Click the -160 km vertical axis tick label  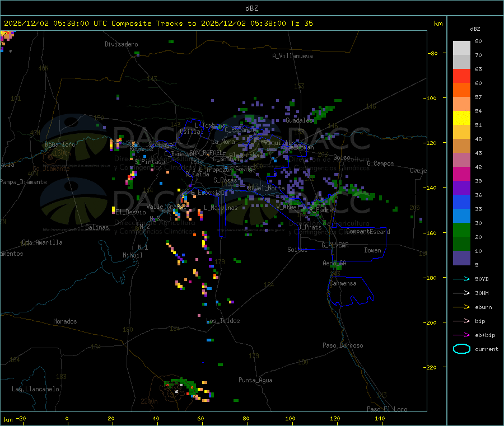[430, 233]
